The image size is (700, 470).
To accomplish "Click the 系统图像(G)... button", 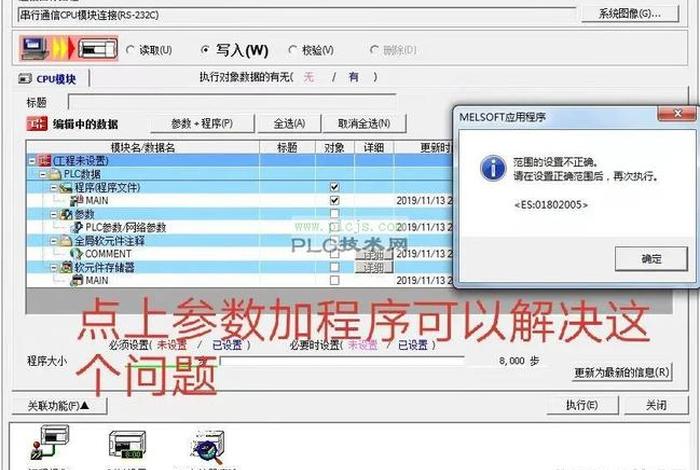I will click(x=630, y=14).
